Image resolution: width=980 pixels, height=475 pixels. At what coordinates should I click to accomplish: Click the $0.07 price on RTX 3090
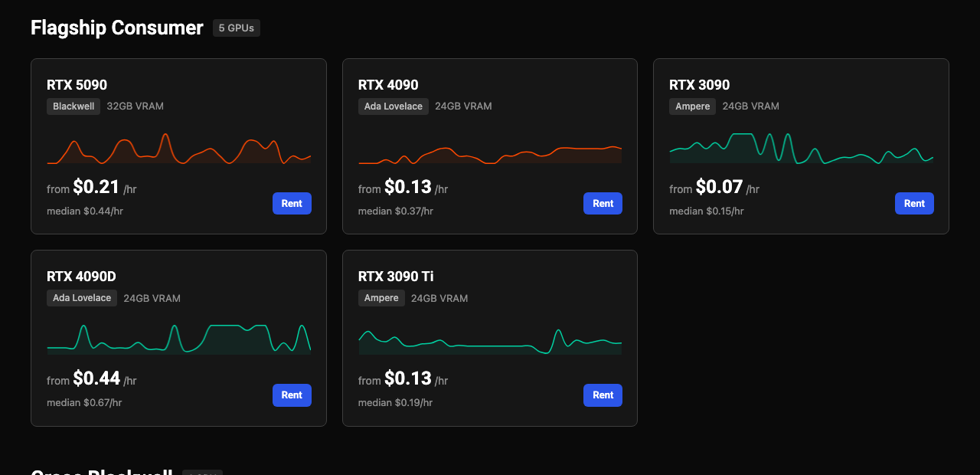[x=719, y=187]
